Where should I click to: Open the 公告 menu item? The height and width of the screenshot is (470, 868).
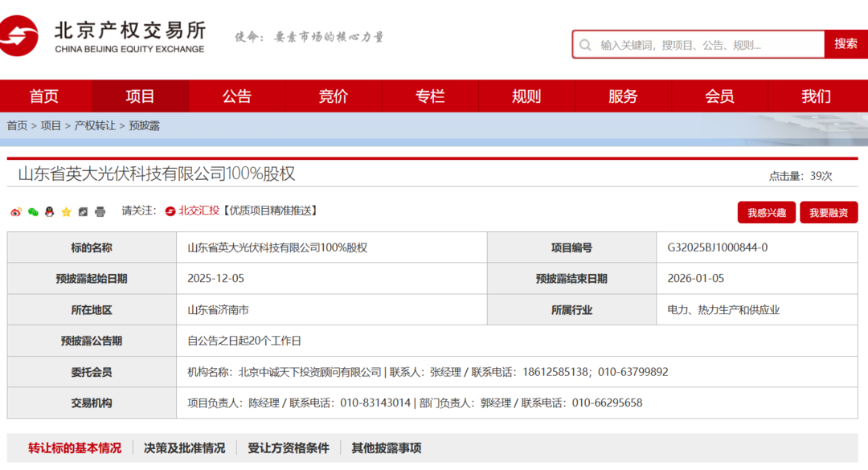coord(236,96)
